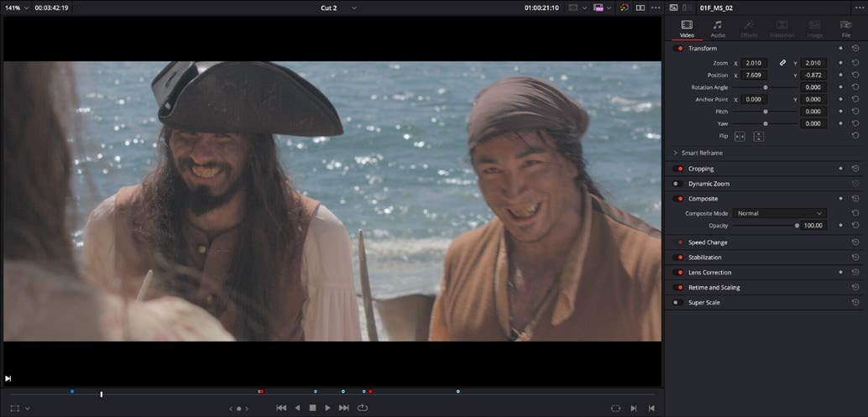Reset the Stabilization section

point(855,258)
